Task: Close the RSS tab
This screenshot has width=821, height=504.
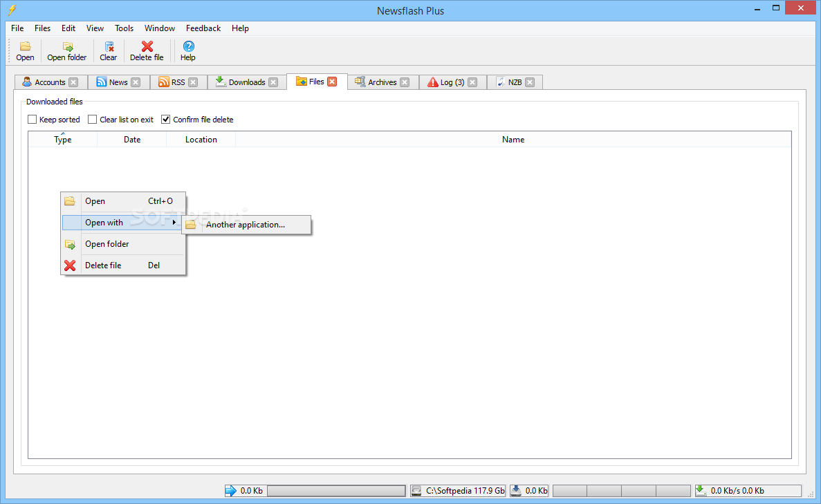Action: [193, 82]
